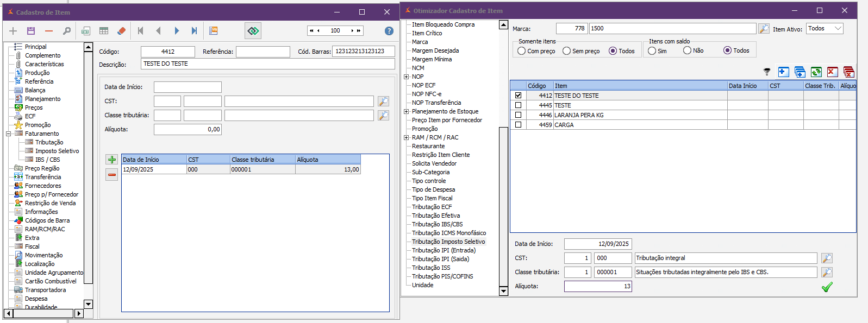The height and width of the screenshot is (323, 868).
Task: Click the stacked red X remove-all icon
Action: 848,72
